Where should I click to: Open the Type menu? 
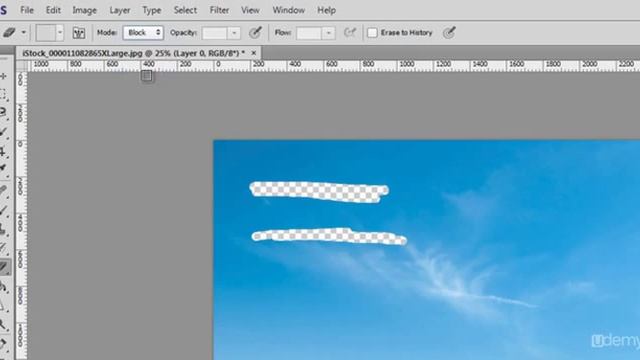pos(151,10)
